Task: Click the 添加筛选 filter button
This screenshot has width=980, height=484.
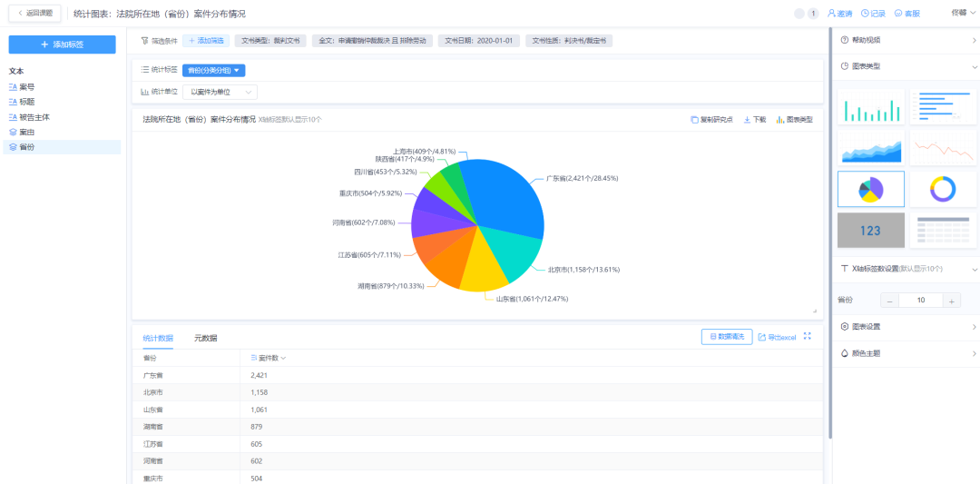Action: [x=206, y=41]
